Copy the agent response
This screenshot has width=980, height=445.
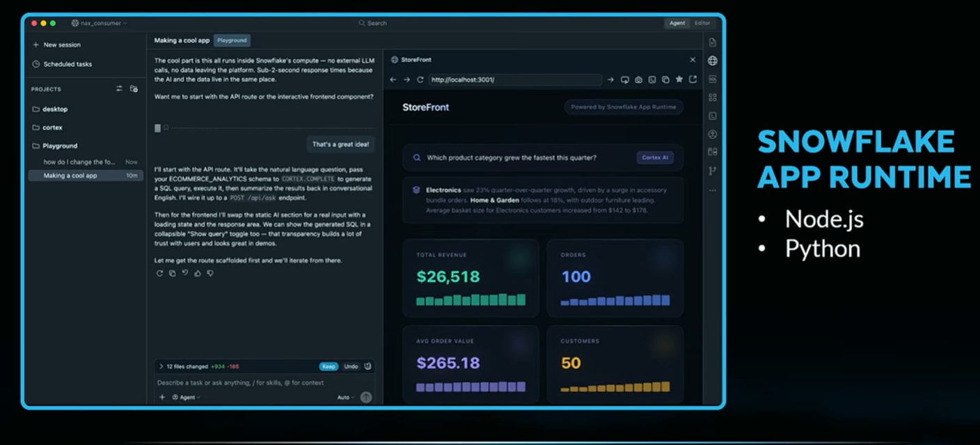click(173, 274)
